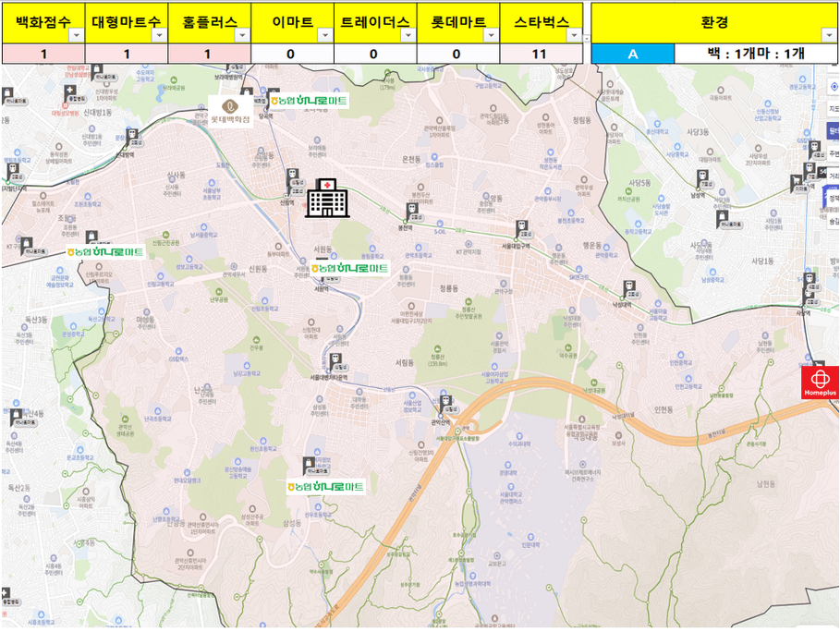
Task: Click the 은천동 label on the map
Action: tap(412, 160)
